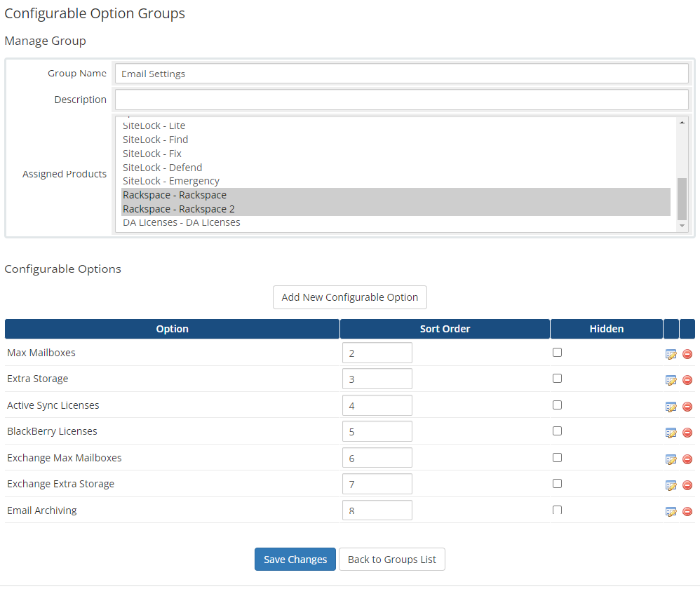This screenshot has width=700, height=596.
Task: Edit the Exchange Extra Storage option
Action: [x=671, y=486]
